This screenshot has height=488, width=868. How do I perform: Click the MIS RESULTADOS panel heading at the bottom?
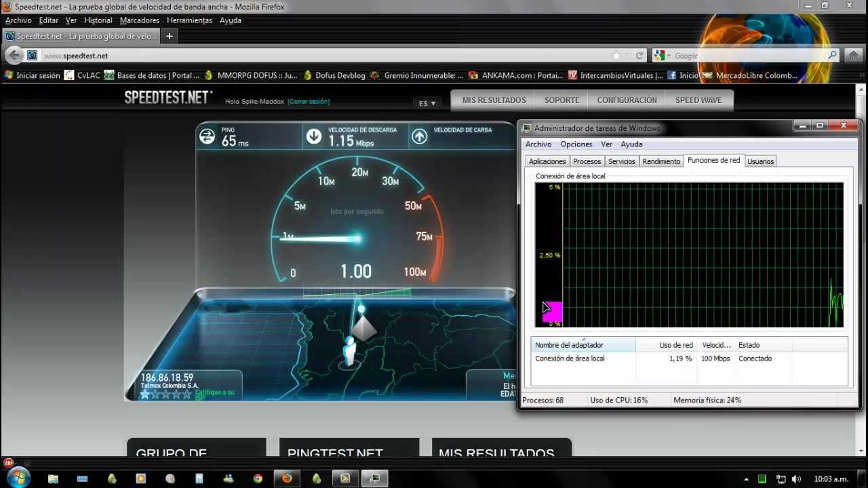click(496, 453)
